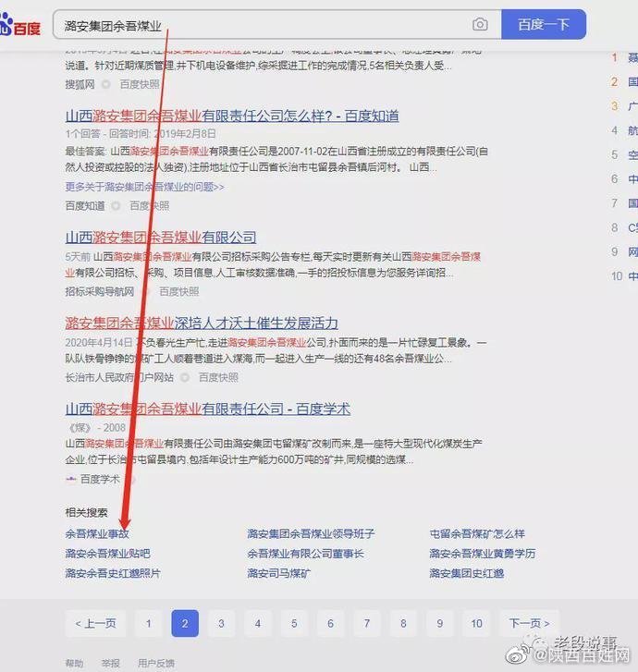638x672 pixels.
Task: Open result 潞安集团余吾煤业深培人才沃土催生发展活力
Action: tap(202, 324)
